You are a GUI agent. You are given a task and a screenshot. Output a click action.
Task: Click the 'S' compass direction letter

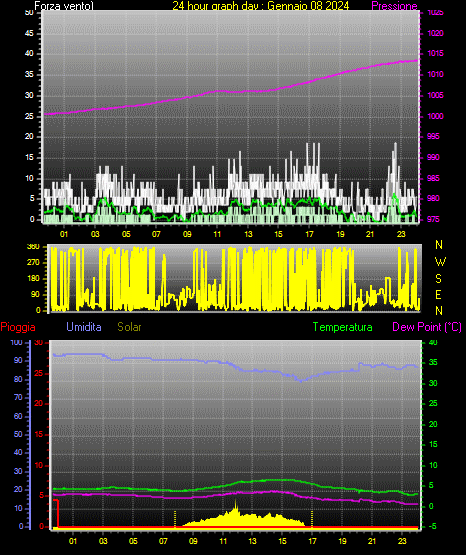(439, 279)
